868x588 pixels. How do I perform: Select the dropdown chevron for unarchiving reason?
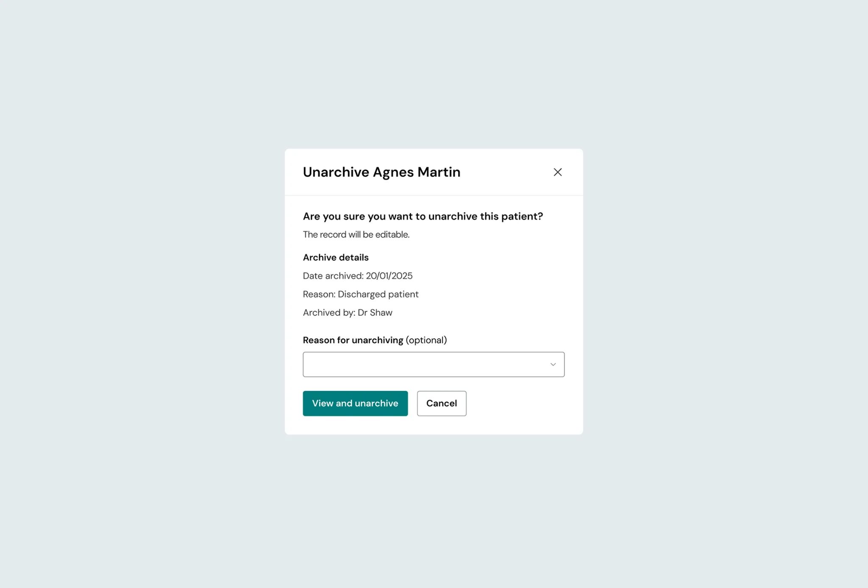point(552,364)
